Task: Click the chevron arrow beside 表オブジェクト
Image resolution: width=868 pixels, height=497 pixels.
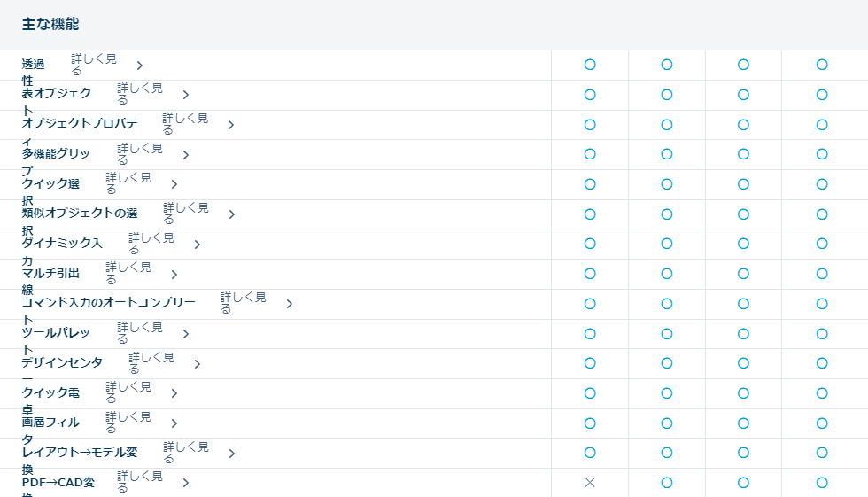Action: tap(186, 95)
